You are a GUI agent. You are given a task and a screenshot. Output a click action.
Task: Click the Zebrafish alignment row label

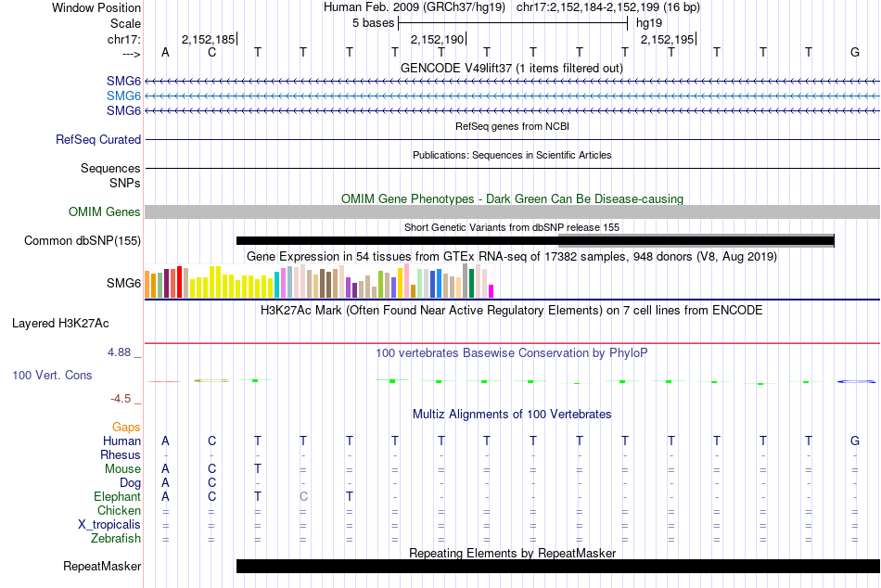(116, 538)
